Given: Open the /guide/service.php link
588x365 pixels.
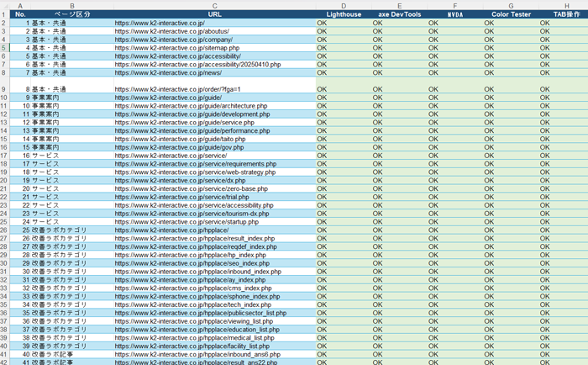Looking at the screenshot, I should coord(185,122).
